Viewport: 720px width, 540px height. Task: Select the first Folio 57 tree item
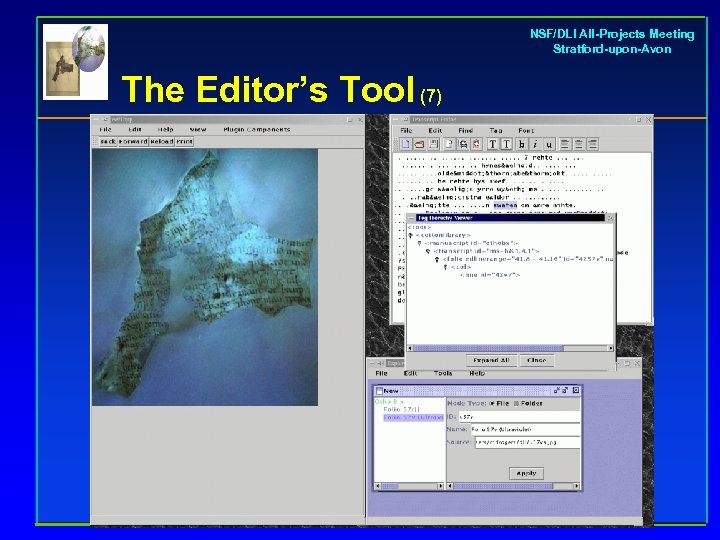point(401,410)
